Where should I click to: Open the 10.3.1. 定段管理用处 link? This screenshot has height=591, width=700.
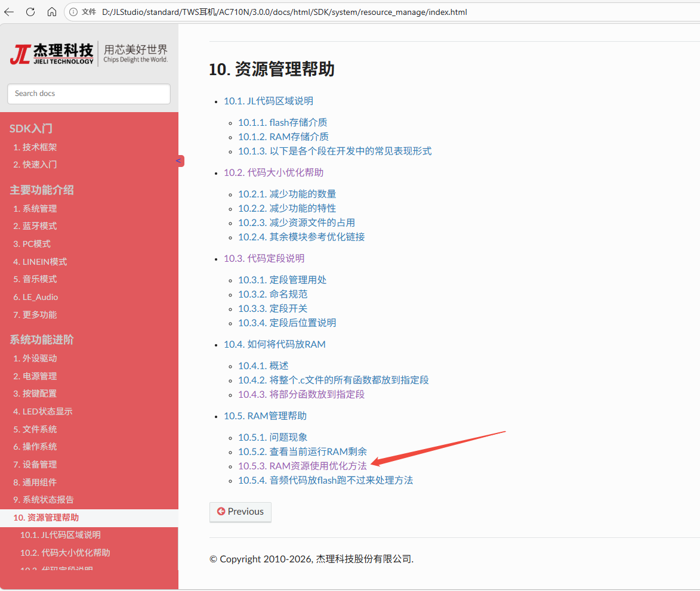pos(282,280)
